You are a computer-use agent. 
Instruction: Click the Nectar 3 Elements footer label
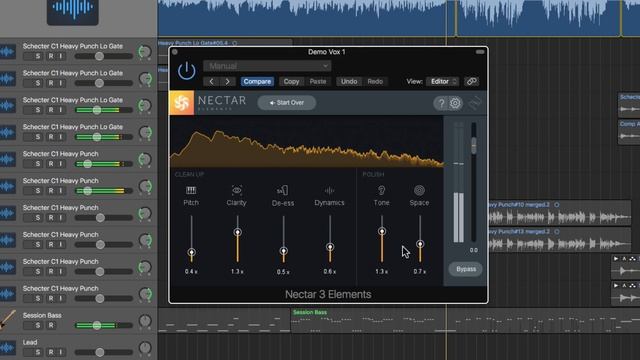tap(328, 294)
